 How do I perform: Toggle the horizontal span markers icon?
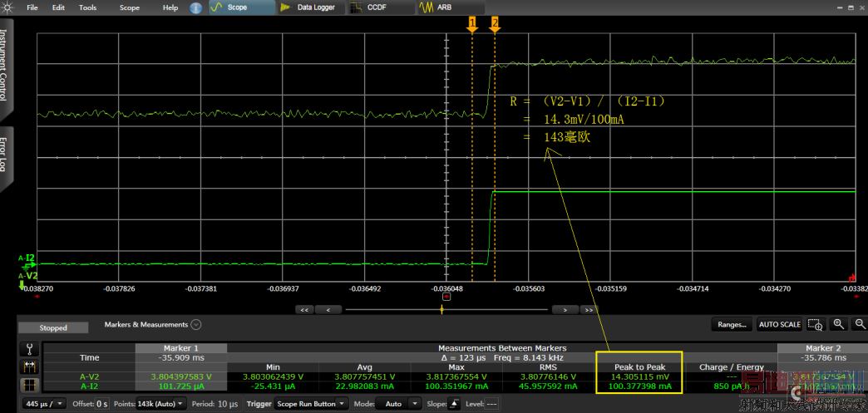[29, 366]
